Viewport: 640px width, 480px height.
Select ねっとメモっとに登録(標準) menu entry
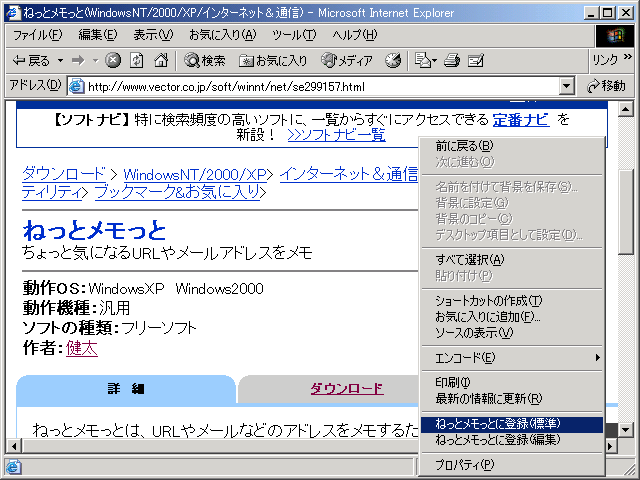pyautogui.click(x=512, y=424)
